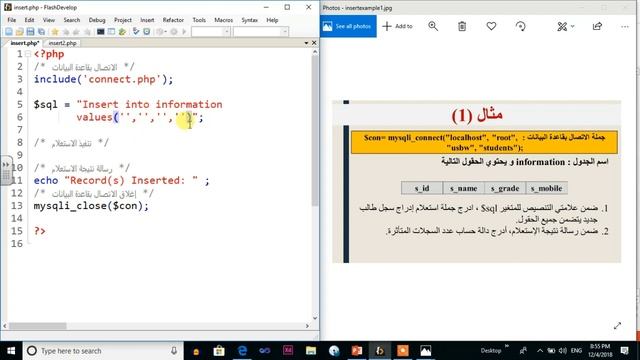Open the Debug menu
The image size is (640, 360).
(97, 20)
